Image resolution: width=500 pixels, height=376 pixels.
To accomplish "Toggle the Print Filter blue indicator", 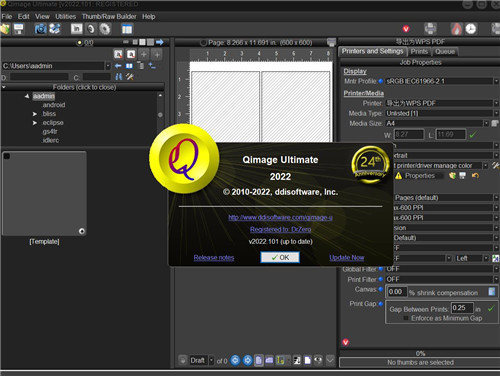I will 381,279.
